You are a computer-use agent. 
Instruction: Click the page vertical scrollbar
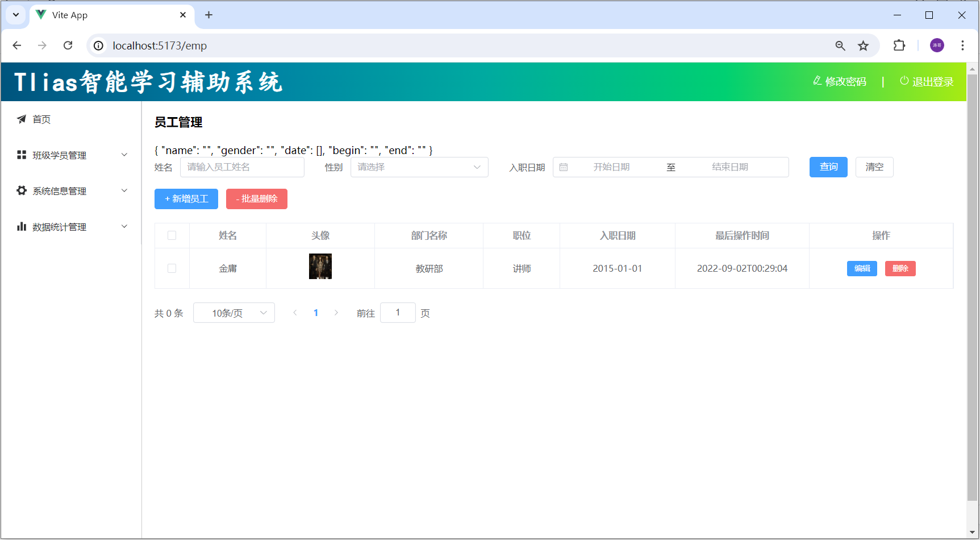tap(972, 284)
